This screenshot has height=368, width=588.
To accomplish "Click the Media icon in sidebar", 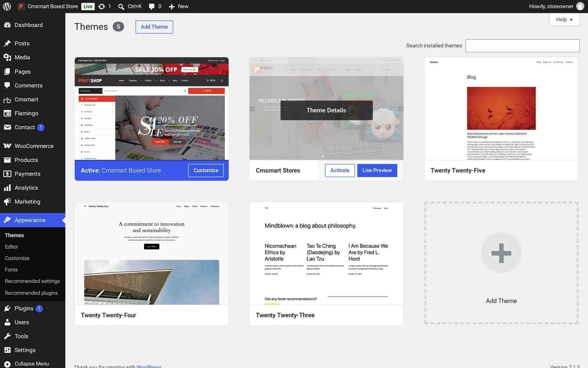I will coord(7,57).
